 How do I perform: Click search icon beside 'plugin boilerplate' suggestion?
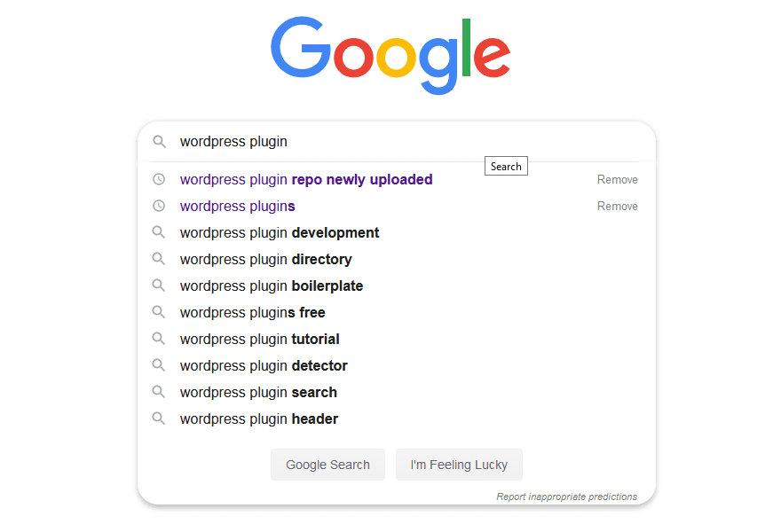point(159,286)
